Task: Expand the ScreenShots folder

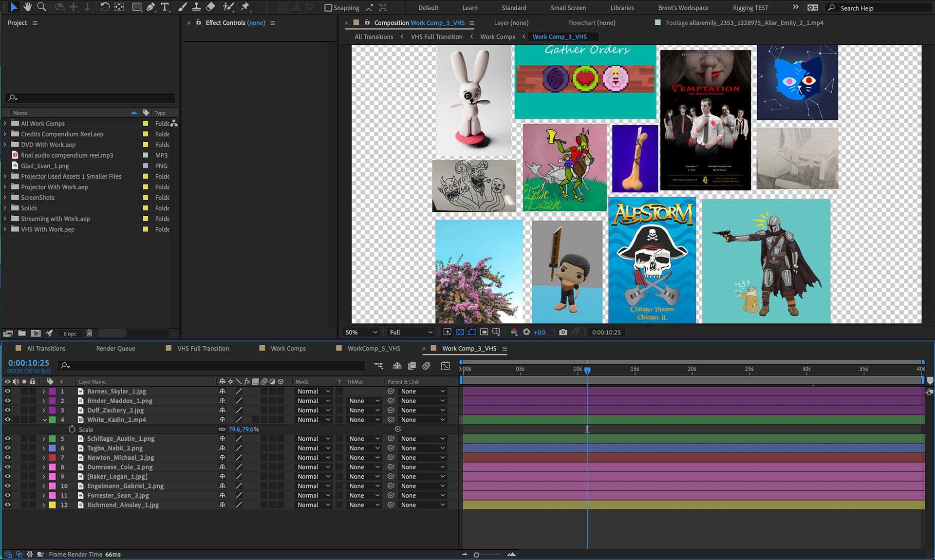Action: coord(5,198)
